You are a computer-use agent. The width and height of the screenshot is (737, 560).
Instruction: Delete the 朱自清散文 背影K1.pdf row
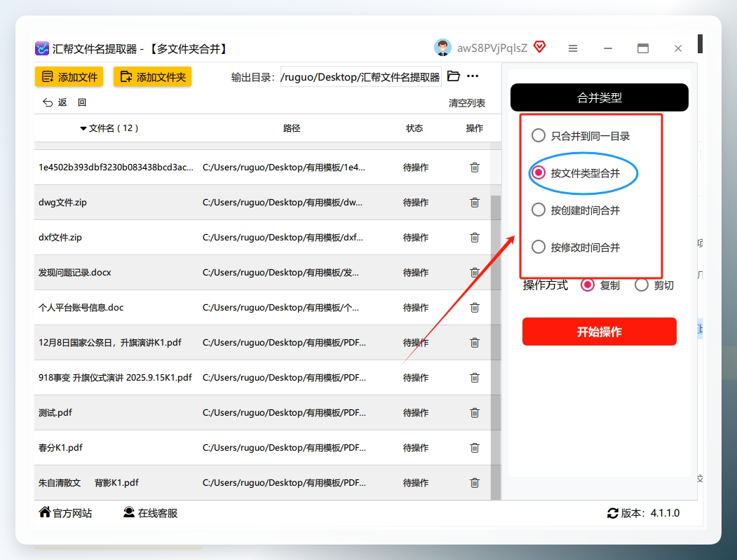point(475,483)
